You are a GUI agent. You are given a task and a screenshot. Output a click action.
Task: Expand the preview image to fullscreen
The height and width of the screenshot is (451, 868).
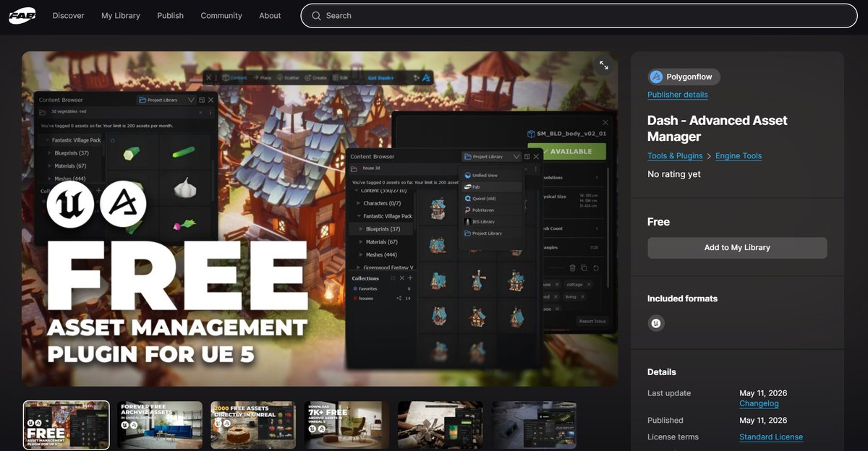click(604, 66)
